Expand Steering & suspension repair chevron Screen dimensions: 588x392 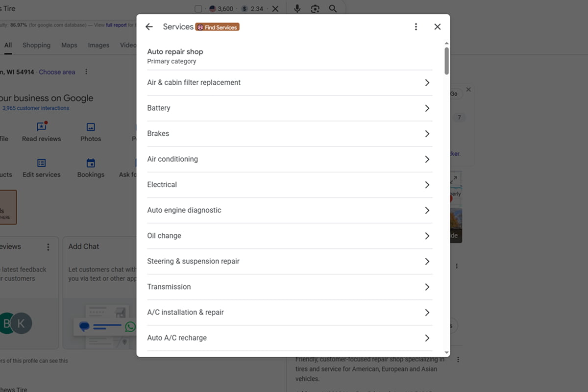tap(427, 262)
